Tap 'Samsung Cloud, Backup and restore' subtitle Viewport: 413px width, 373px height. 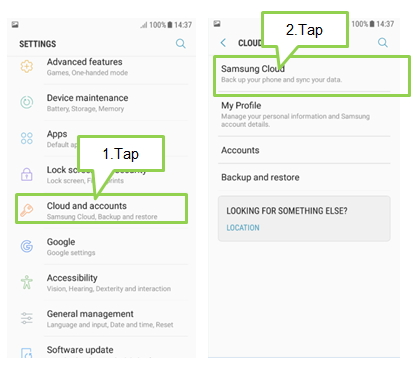102,217
